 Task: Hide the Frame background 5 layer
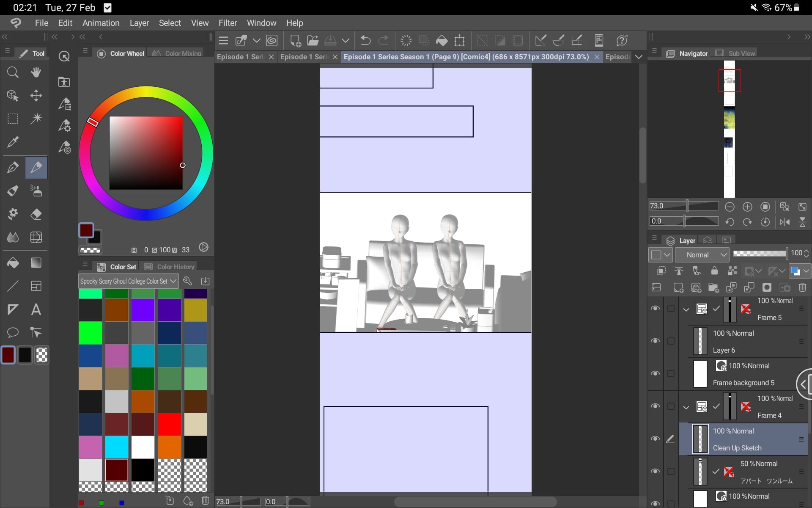click(x=655, y=374)
